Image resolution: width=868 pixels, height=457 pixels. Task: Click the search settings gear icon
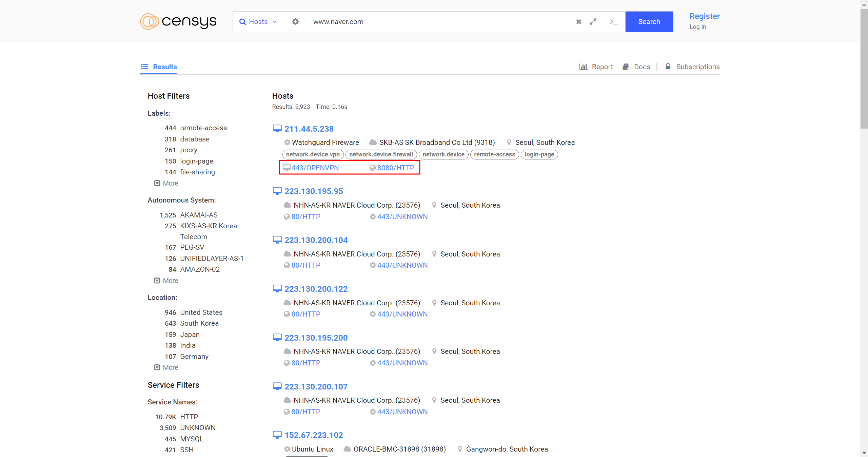tap(295, 22)
